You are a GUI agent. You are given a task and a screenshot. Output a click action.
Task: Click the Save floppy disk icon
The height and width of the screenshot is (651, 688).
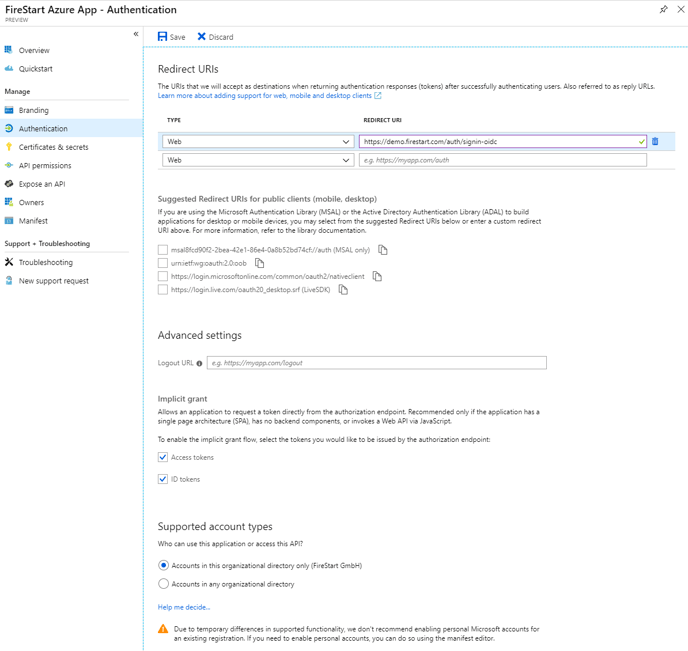[x=162, y=36]
